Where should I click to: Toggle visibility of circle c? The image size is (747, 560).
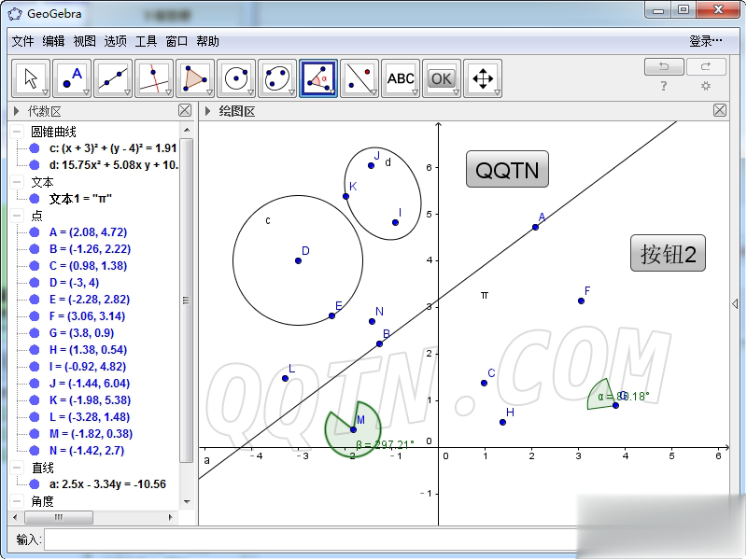click(35, 148)
